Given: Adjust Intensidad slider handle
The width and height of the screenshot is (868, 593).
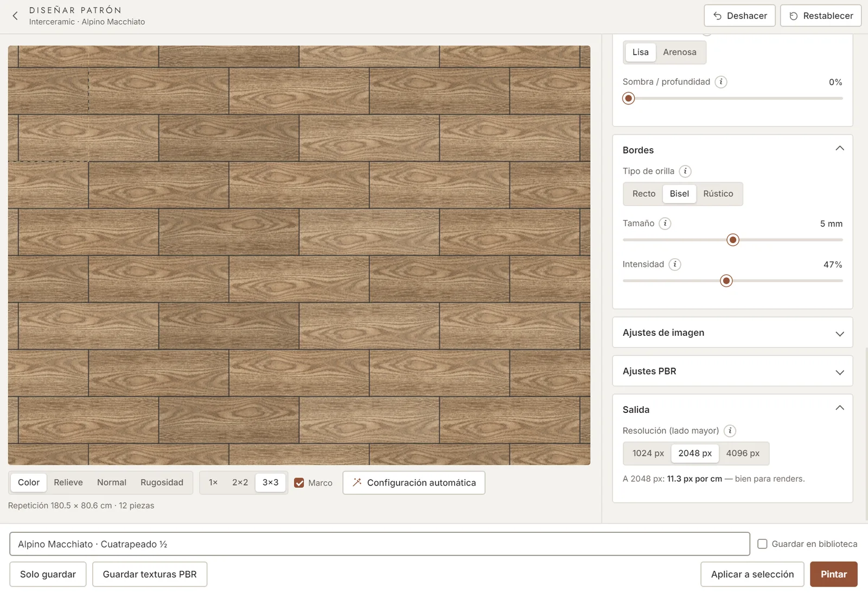Looking at the screenshot, I should [726, 280].
